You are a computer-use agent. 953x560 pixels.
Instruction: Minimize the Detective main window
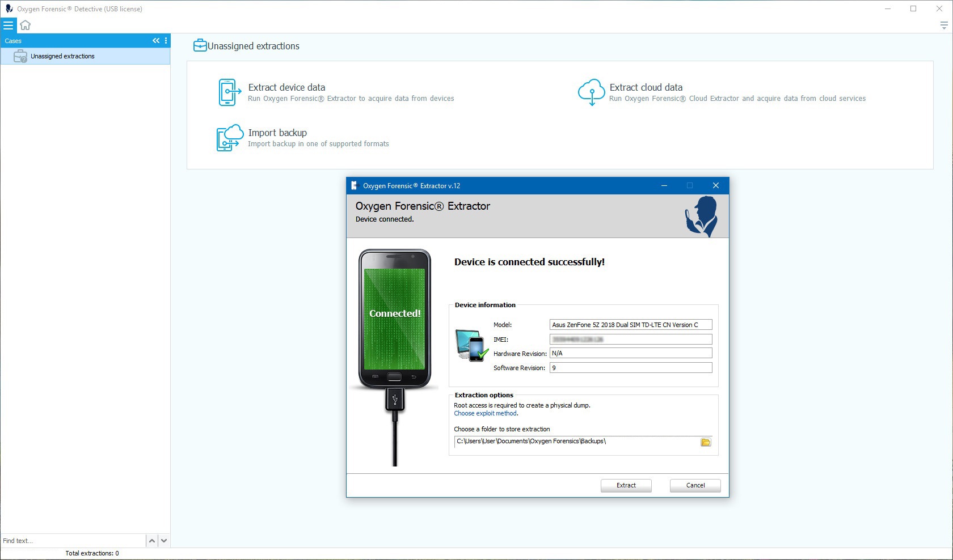888,9
